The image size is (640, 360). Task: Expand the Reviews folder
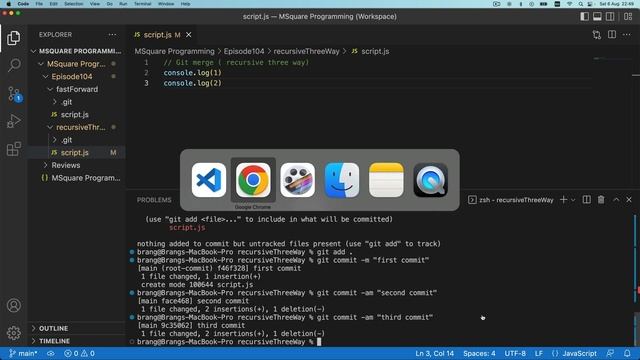(76, 165)
